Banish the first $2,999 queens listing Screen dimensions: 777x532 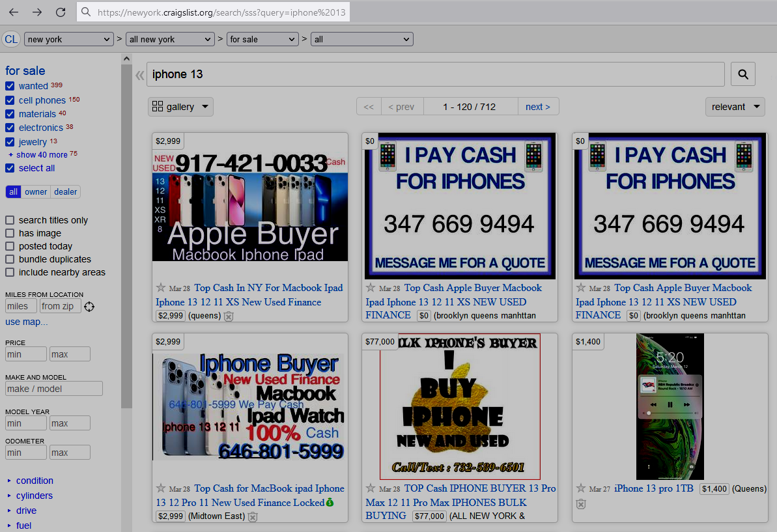tap(228, 316)
